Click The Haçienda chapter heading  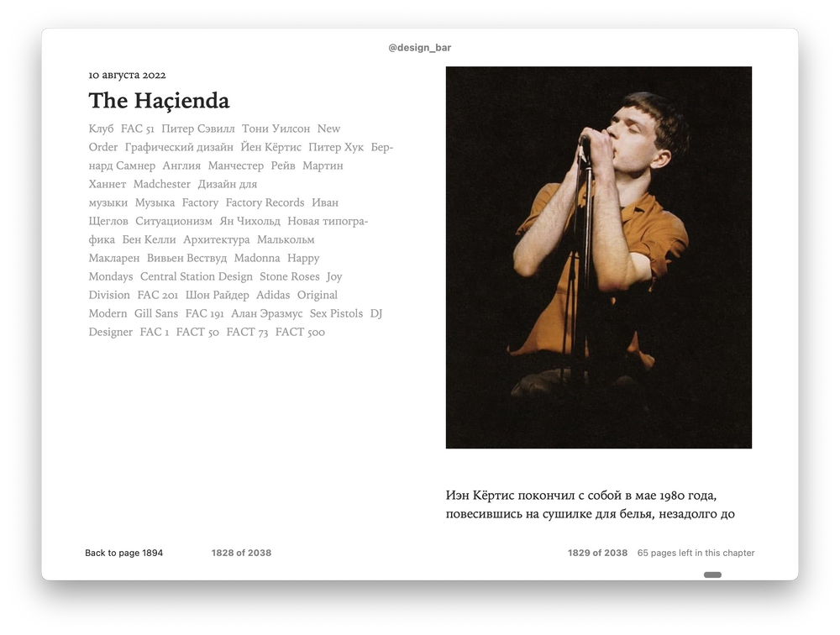(x=159, y=101)
